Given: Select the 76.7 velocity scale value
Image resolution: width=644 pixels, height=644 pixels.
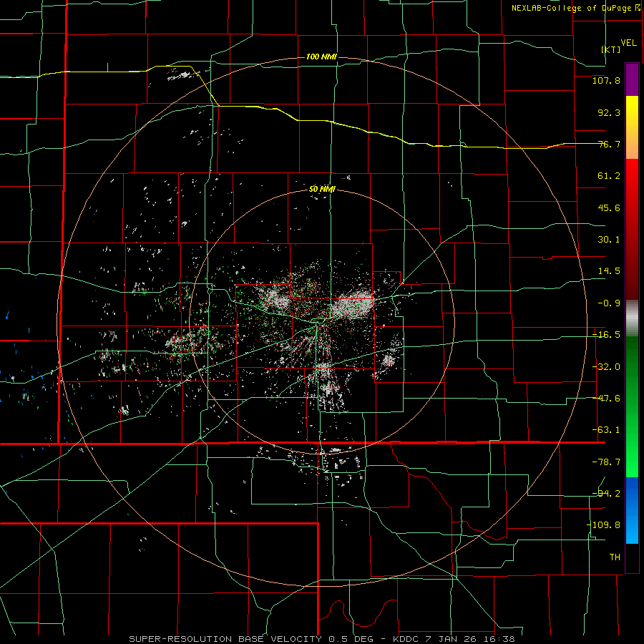Looking at the screenshot, I should 609,144.
